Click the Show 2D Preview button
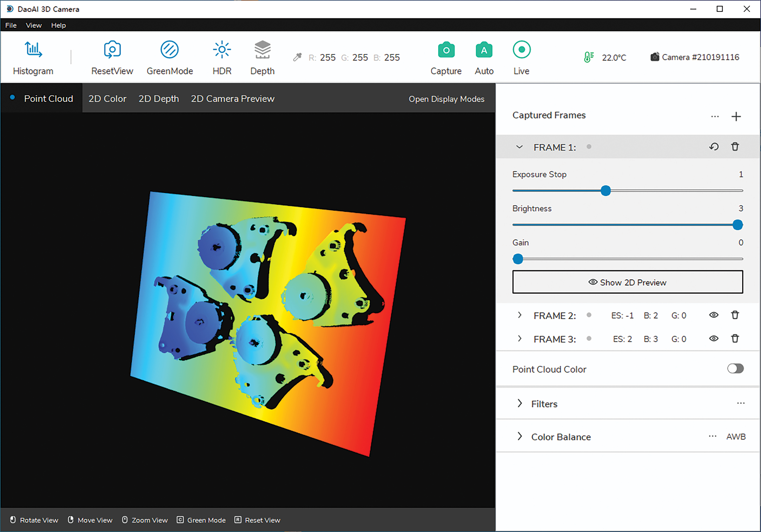 [627, 282]
